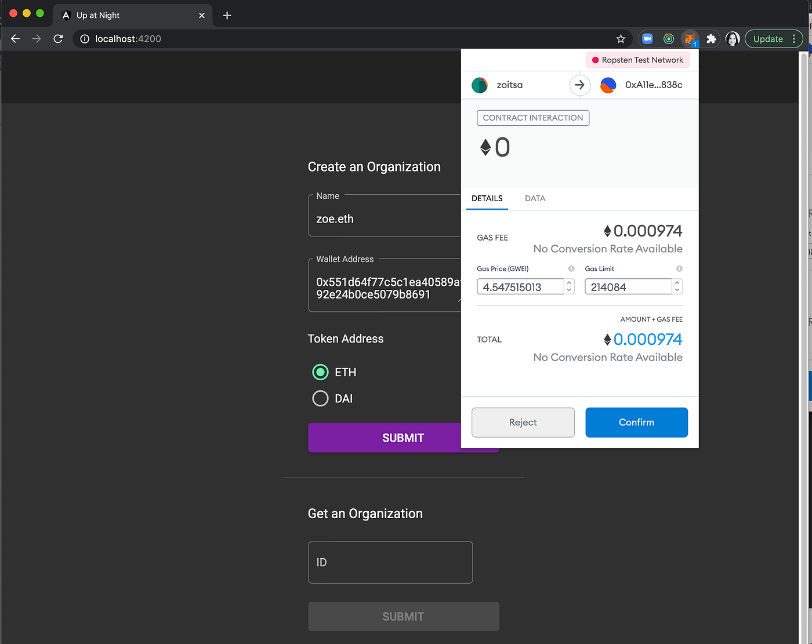Open the browser extensions puzzle icon

[711, 39]
